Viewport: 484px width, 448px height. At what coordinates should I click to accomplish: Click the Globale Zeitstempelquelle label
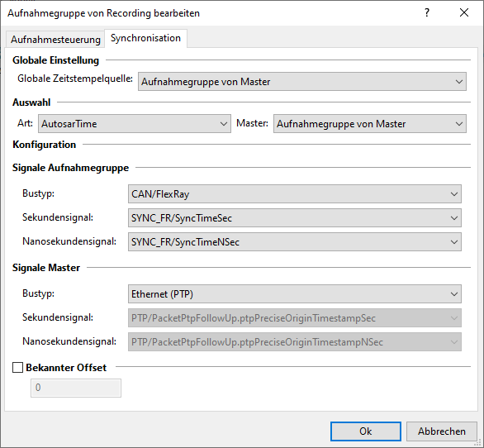75,79
